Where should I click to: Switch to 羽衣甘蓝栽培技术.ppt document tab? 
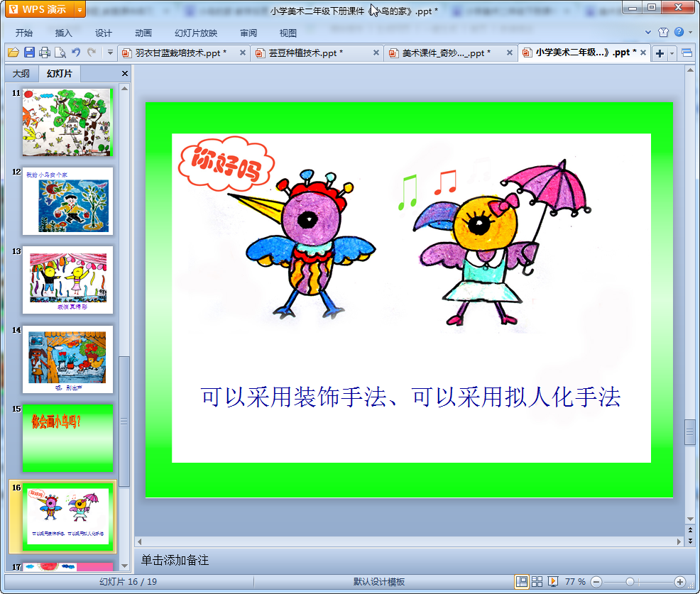(179, 53)
